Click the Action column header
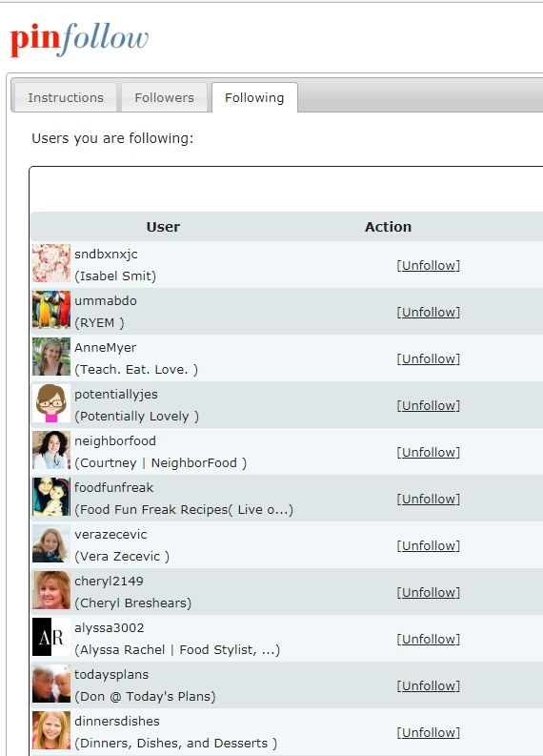This screenshot has width=543, height=756. coord(389,227)
